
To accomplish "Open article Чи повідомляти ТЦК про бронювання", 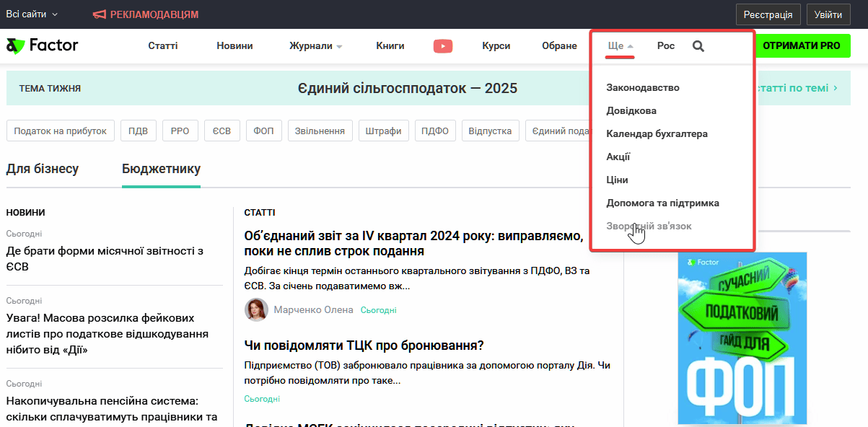I will (x=364, y=345).
